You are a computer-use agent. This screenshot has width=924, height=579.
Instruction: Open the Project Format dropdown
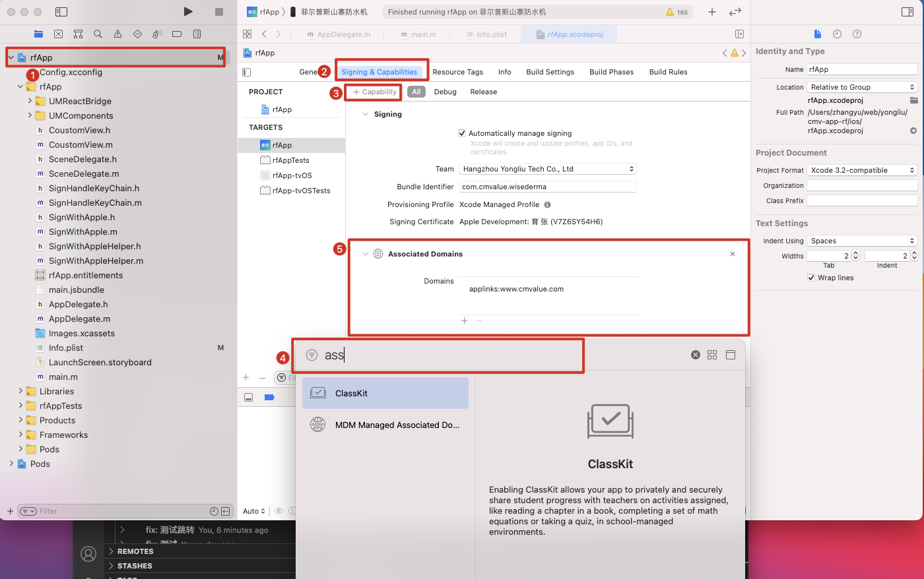tap(862, 170)
